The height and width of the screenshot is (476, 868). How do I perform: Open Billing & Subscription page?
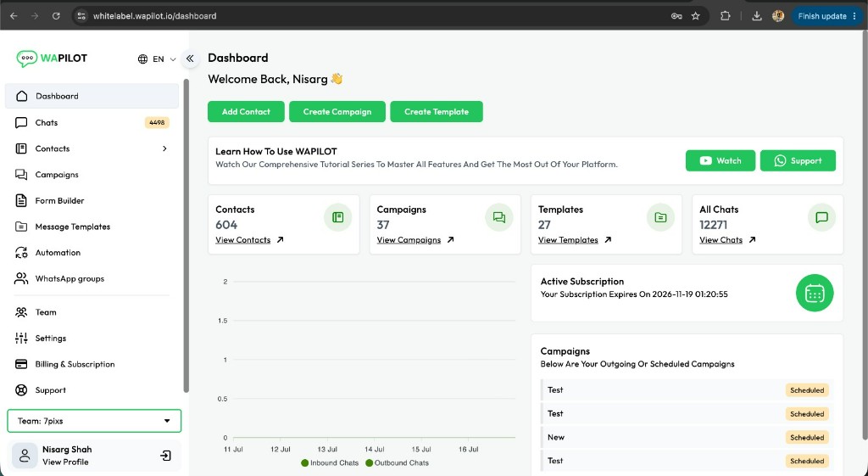click(x=92, y=364)
